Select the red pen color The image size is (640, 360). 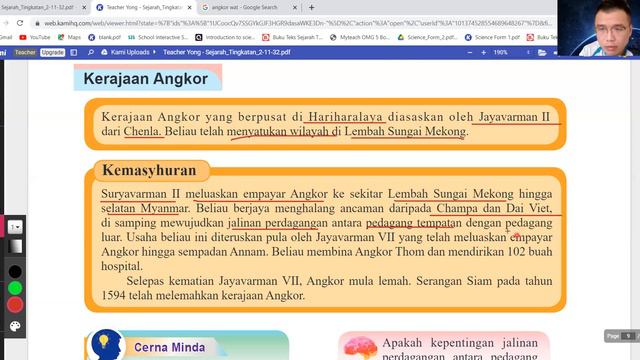[15, 305]
